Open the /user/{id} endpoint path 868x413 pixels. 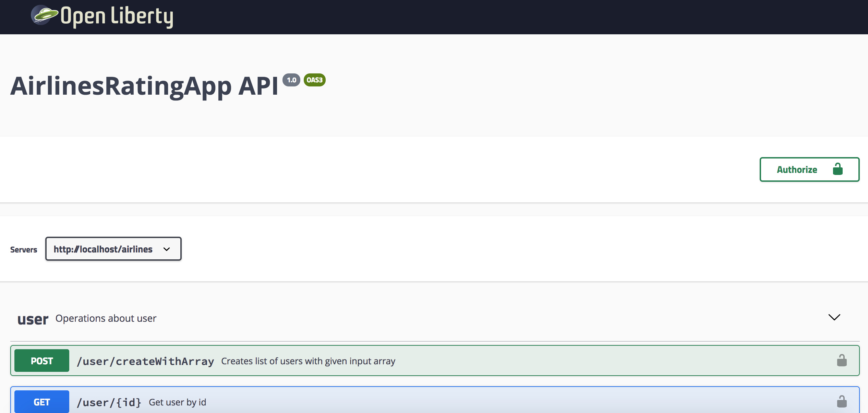pos(109,402)
